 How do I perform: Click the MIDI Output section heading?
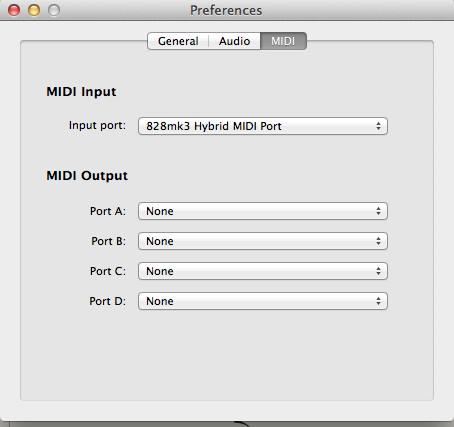click(87, 176)
